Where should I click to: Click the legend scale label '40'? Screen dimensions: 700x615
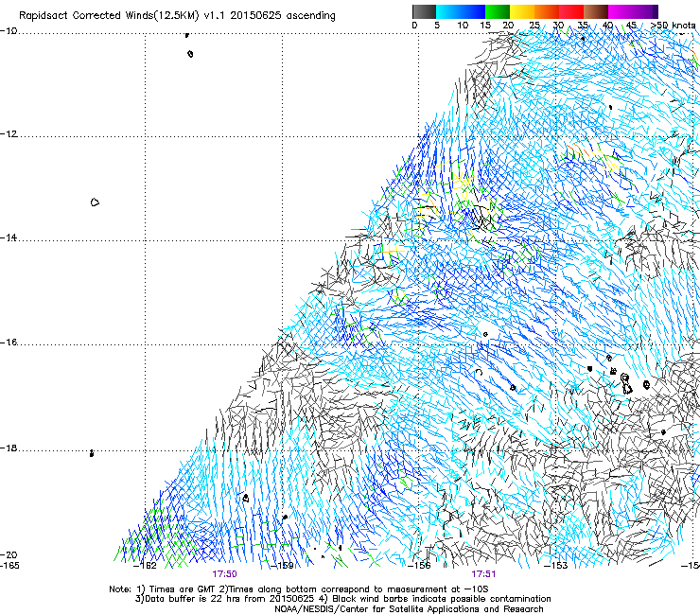point(607,26)
